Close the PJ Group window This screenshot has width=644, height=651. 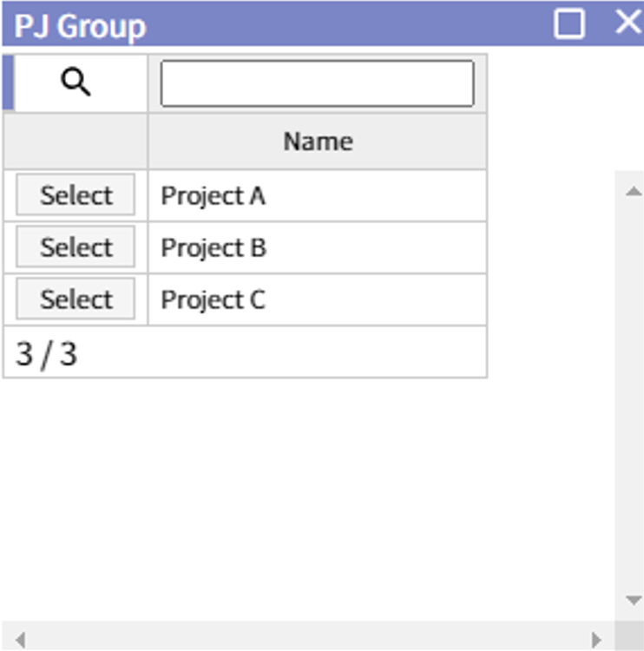click(x=628, y=23)
